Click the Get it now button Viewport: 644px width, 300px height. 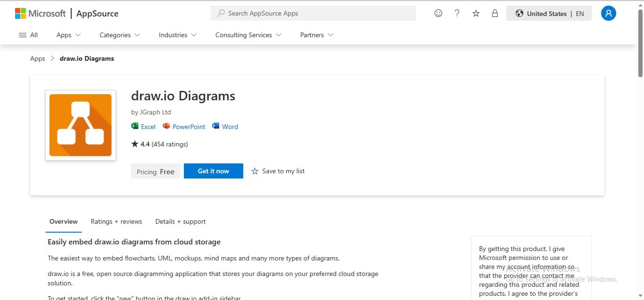tap(214, 171)
